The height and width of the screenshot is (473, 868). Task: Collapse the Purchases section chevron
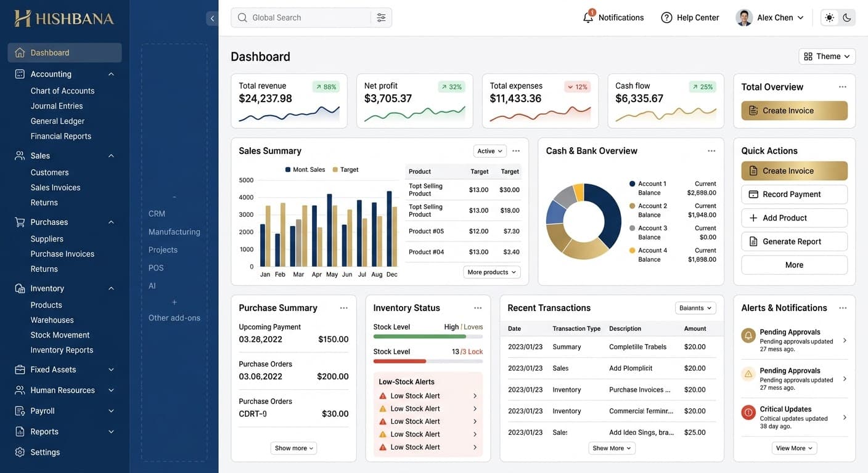[111, 222]
